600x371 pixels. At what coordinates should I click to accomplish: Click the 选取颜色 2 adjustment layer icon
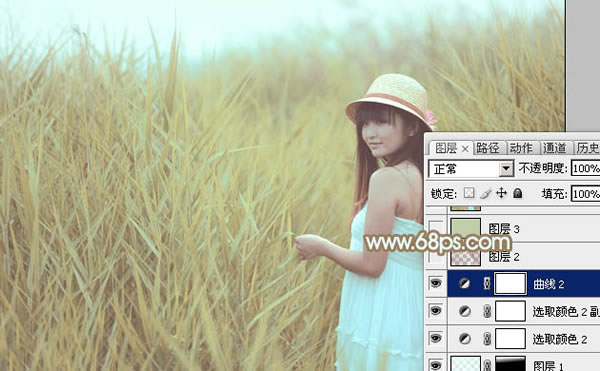coord(465,338)
